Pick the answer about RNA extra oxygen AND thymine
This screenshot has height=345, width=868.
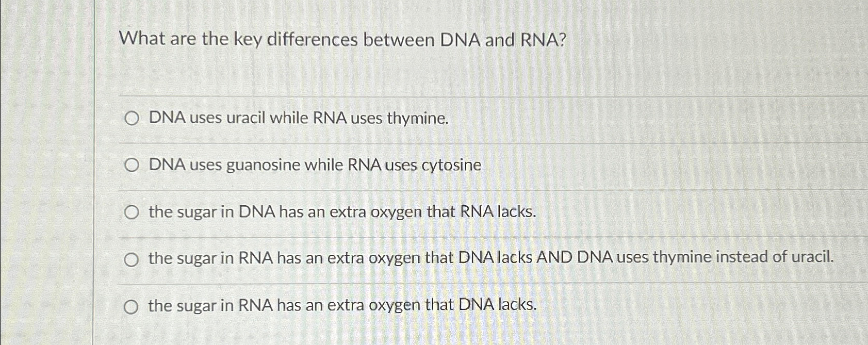(133, 258)
